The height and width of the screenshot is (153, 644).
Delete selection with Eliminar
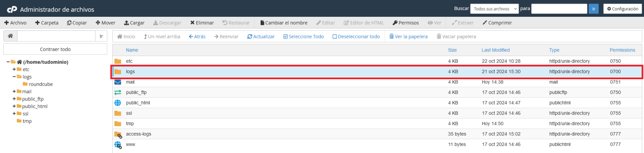[202, 23]
